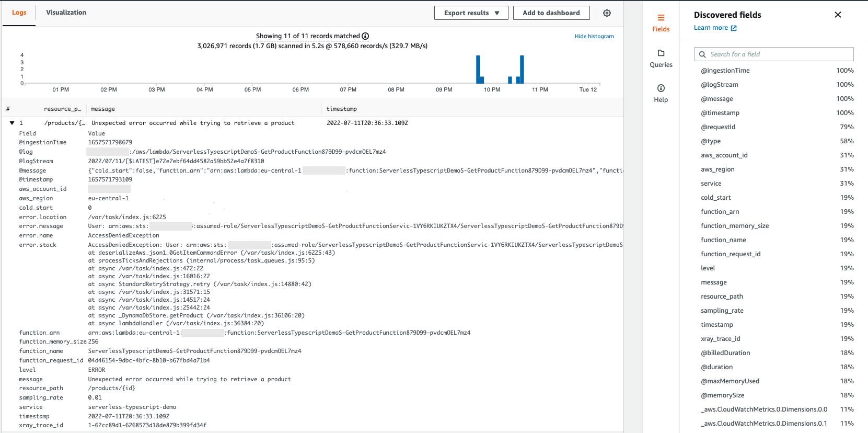Click the tallest histogram bar near 10 PM
Viewport: 868px width, 433px height.
click(478, 69)
